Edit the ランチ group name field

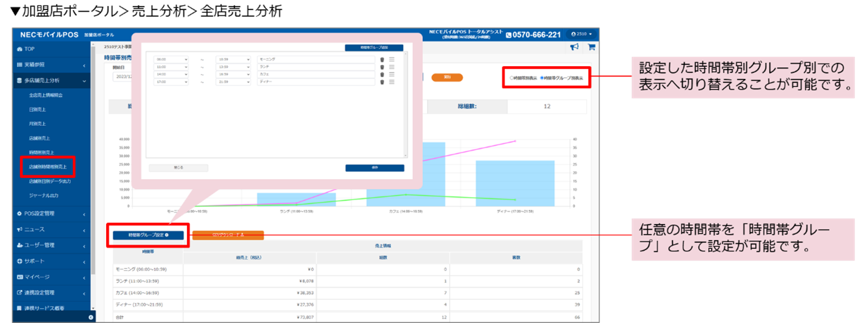[x=315, y=68]
